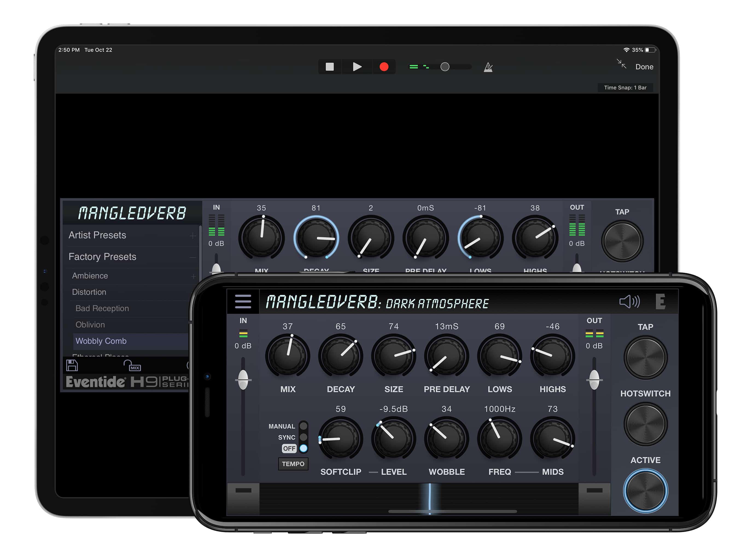Open the hamburger menu on the phone
The height and width of the screenshot is (560, 747).
coord(243,302)
